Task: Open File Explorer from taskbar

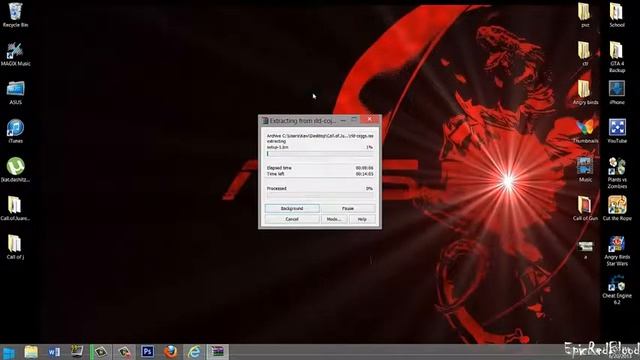Action: click(31, 352)
